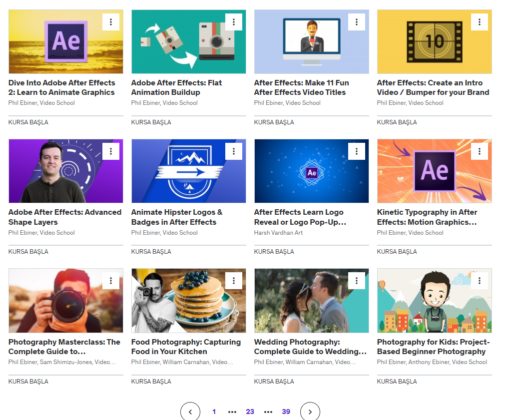Screen dimensions: 506x420
Task: Jump to last page 39
Action: pos(286,412)
